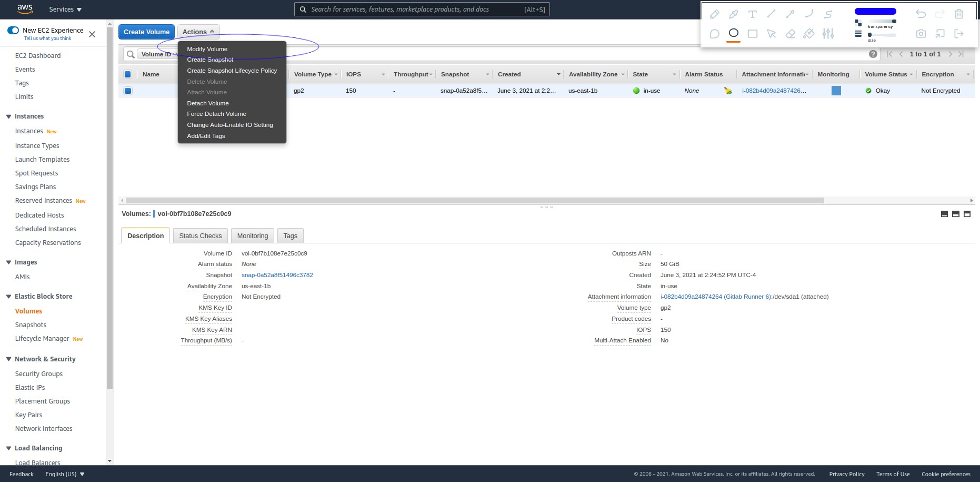
Task: Click the alarm status icon in volume row
Action: [728, 91]
